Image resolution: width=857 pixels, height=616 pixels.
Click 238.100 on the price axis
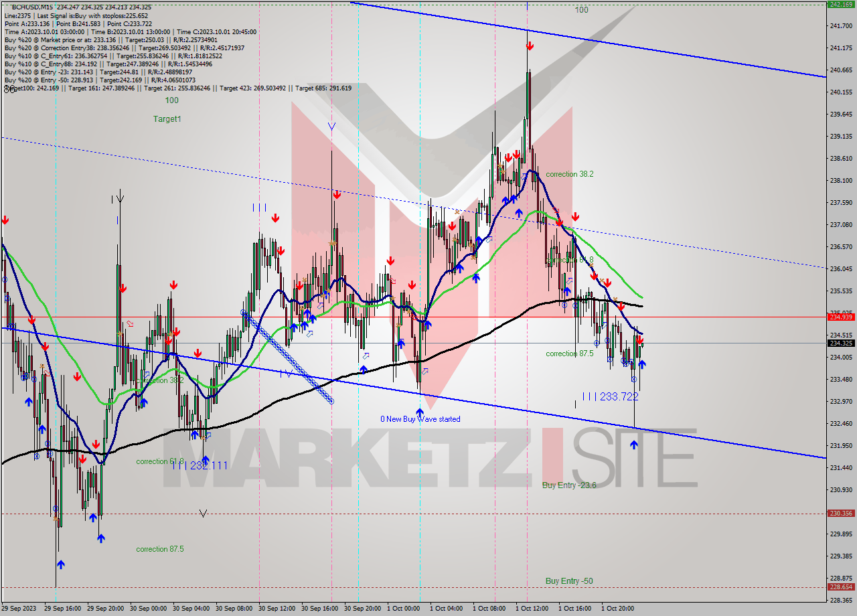pos(841,181)
